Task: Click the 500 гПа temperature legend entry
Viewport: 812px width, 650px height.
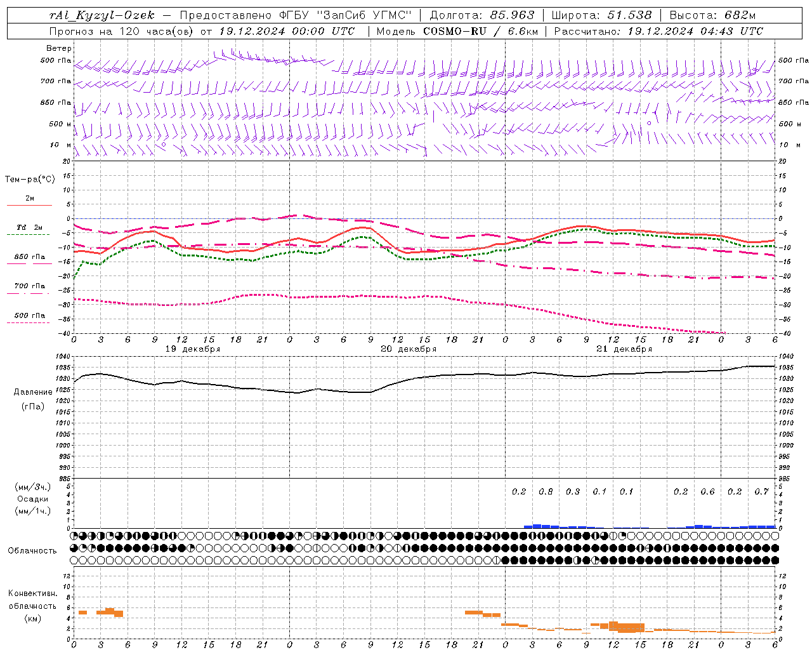Action: coord(29,315)
